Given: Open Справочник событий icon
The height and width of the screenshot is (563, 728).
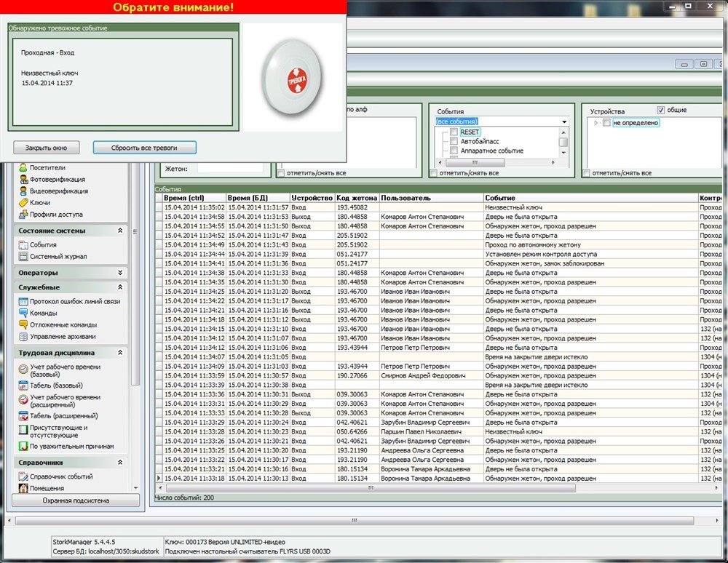Looking at the screenshot, I should tap(23, 476).
